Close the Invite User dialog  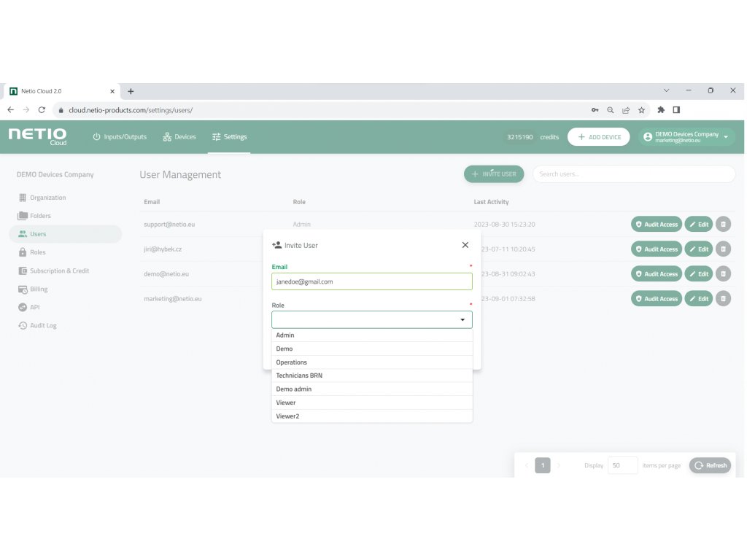click(465, 245)
